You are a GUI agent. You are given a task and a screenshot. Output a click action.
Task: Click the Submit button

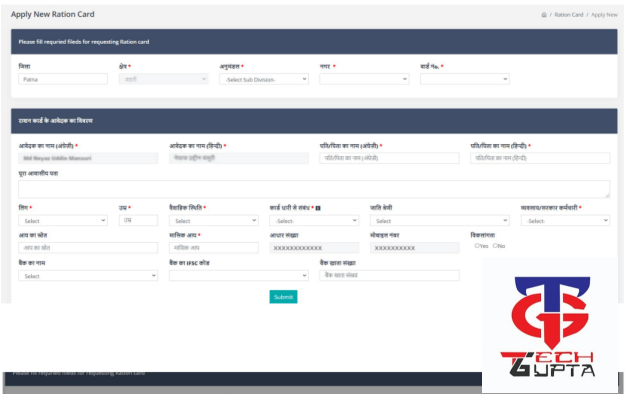[283, 297]
